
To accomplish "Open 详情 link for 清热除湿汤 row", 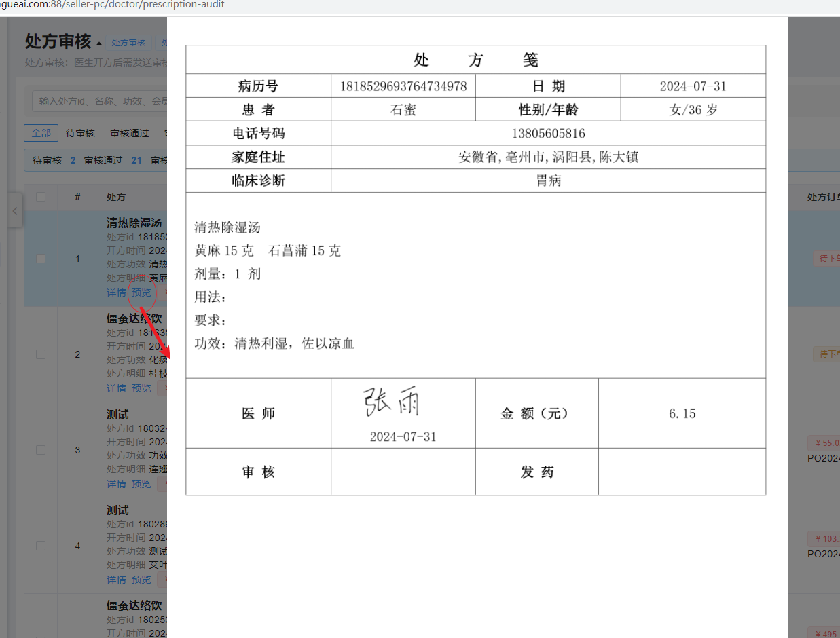I will tap(116, 293).
